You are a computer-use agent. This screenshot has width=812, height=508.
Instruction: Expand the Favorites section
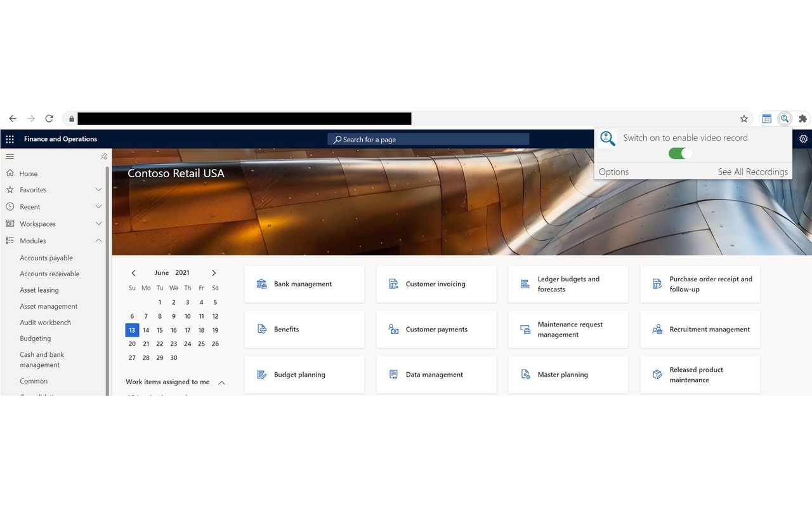98,189
